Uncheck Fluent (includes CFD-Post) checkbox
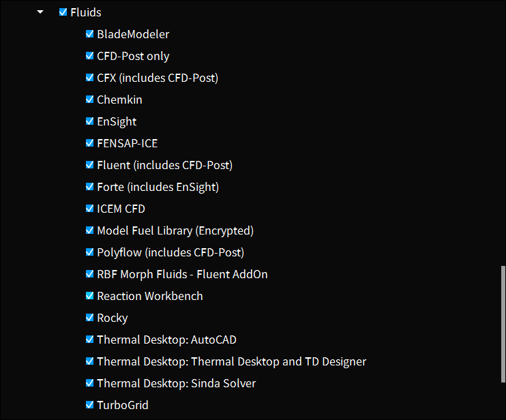Viewport: 506px width, 420px height. pyautogui.click(x=89, y=165)
